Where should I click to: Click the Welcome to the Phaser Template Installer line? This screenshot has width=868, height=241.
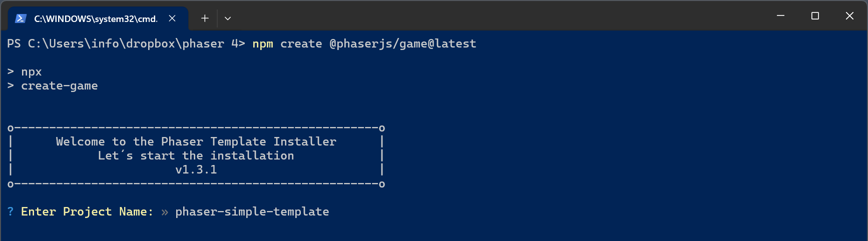coord(196,142)
